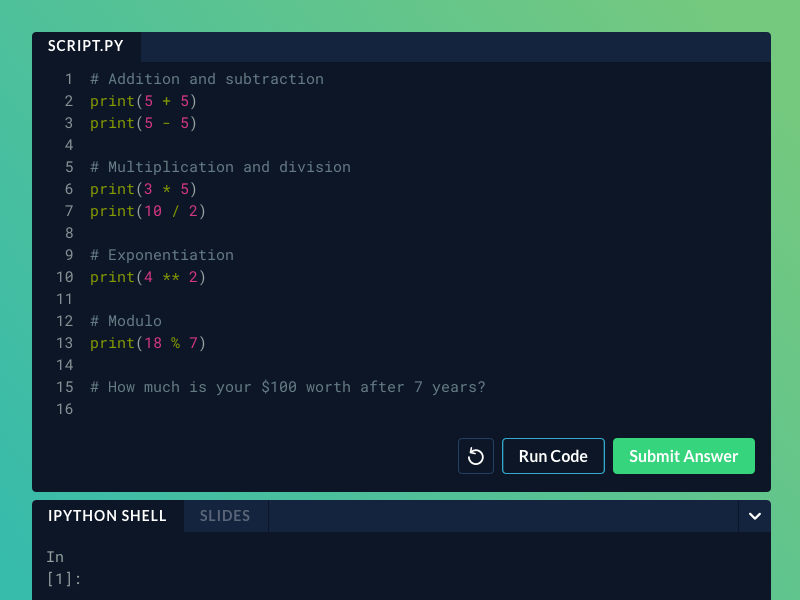Click the print(18 % 7) modulo line
The height and width of the screenshot is (600, 800).
146,343
